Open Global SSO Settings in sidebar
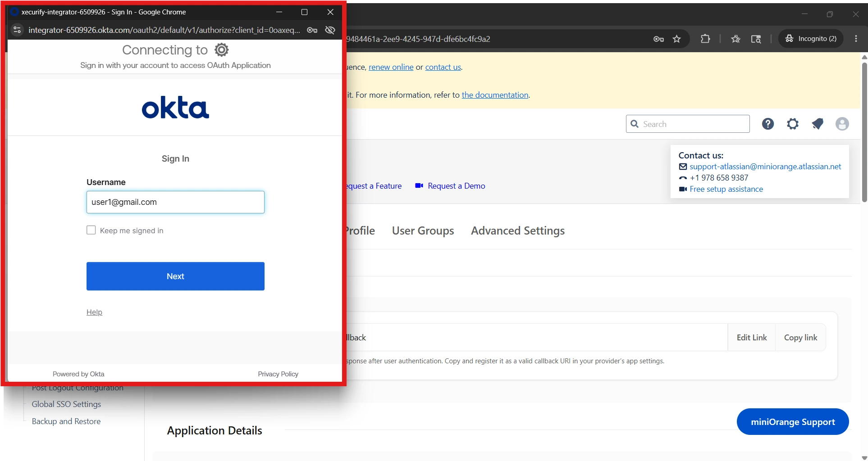 click(x=66, y=404)
